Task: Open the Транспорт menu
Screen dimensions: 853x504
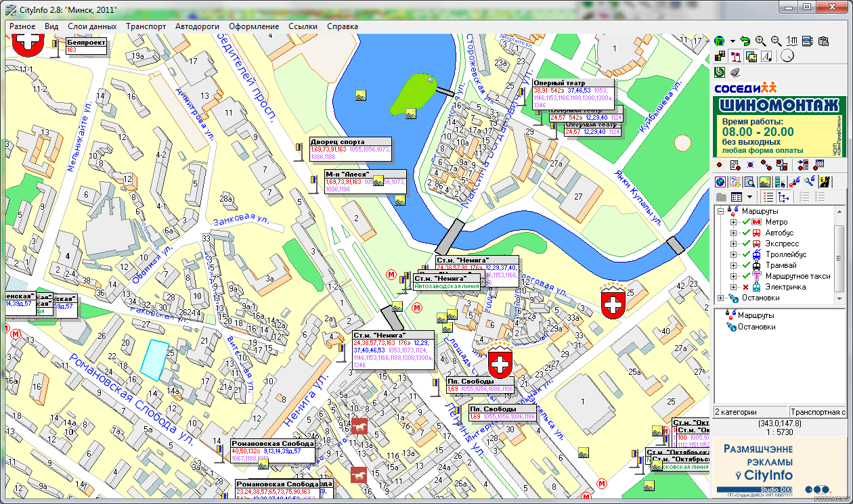Action: [x=146, y=26]
